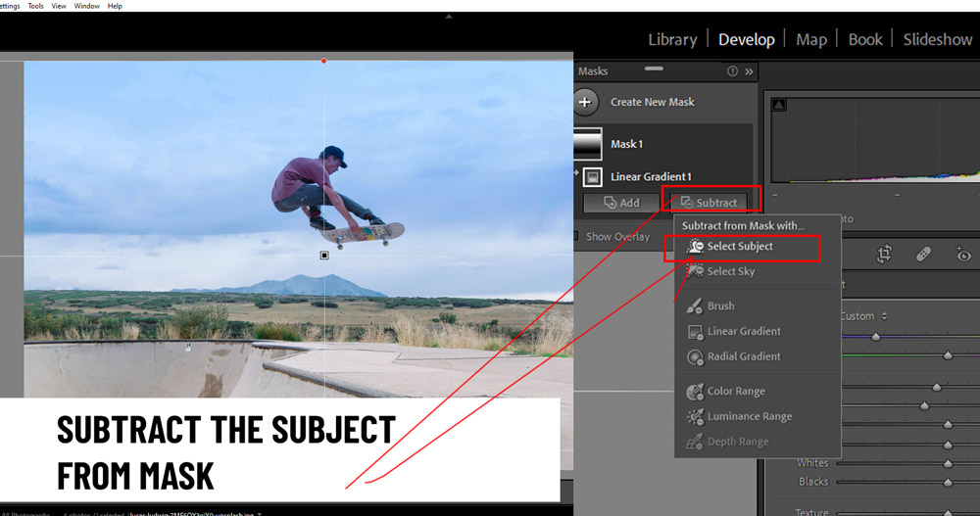Click the Blacks slider handle
Image resolution: width=980 pixels, height=516 pixels.
tap(948, 483)
